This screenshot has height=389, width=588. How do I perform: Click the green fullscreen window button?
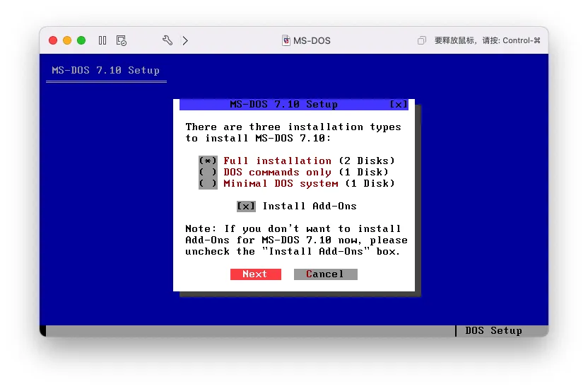[x=81, y=40]
